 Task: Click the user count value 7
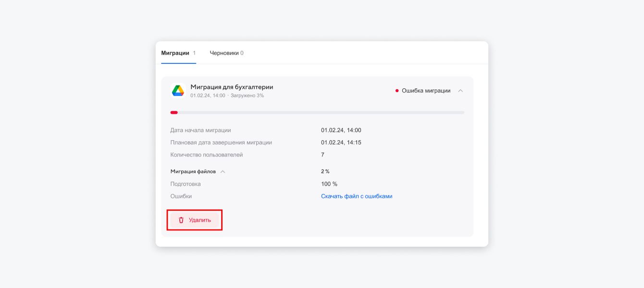[322, 155]
